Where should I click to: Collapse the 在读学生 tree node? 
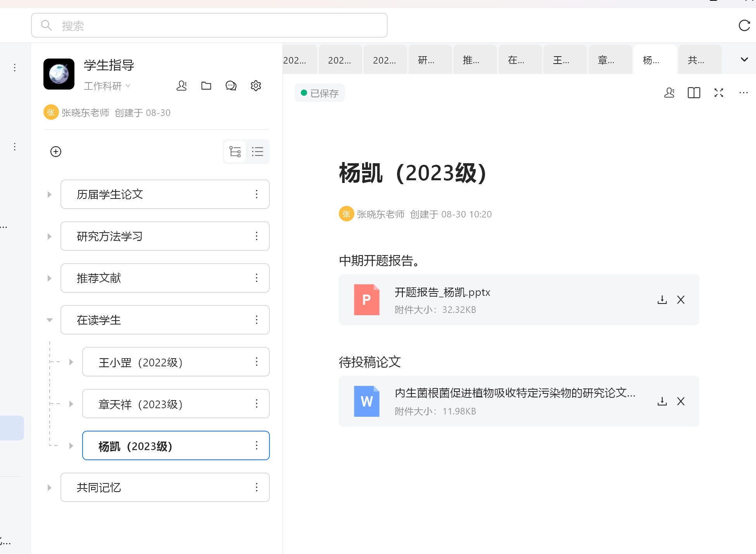[x=50, y=320]
